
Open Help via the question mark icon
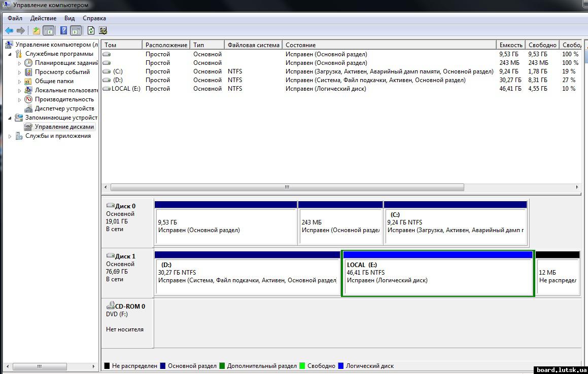click(64, 30)
